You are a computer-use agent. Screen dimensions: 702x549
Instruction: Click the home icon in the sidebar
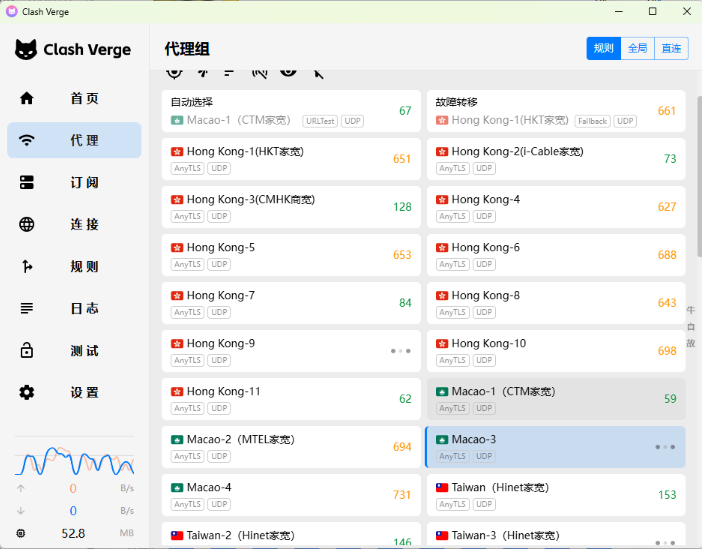coord(27,98)
